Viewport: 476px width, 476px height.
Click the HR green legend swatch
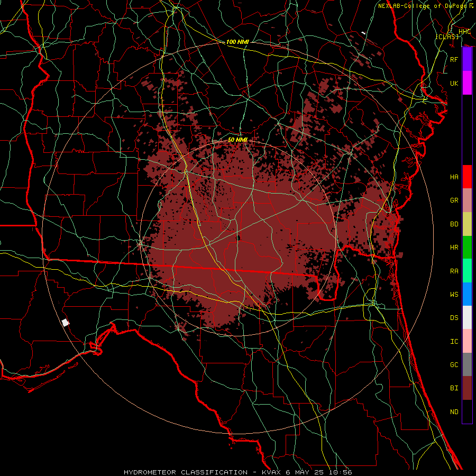pos(467,248)
